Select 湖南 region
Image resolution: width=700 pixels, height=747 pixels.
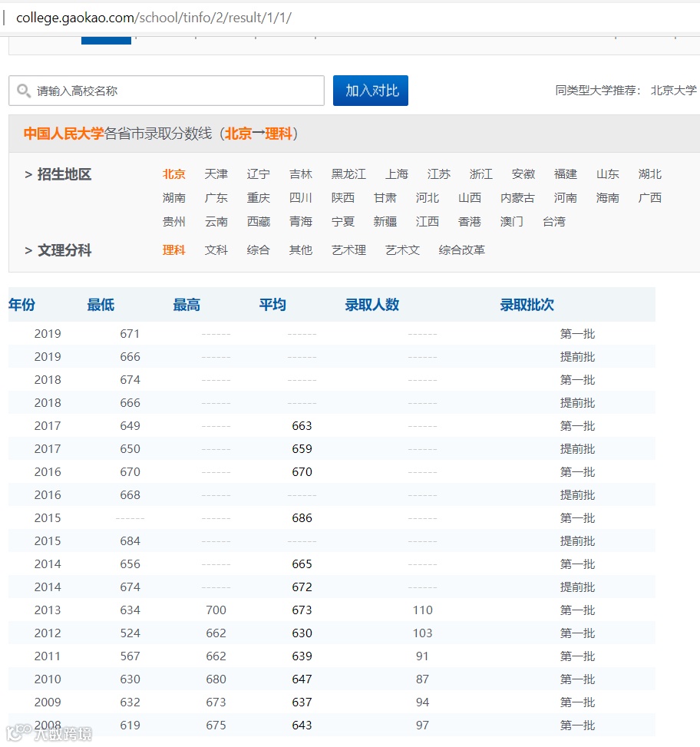click(x=173, y=198)
